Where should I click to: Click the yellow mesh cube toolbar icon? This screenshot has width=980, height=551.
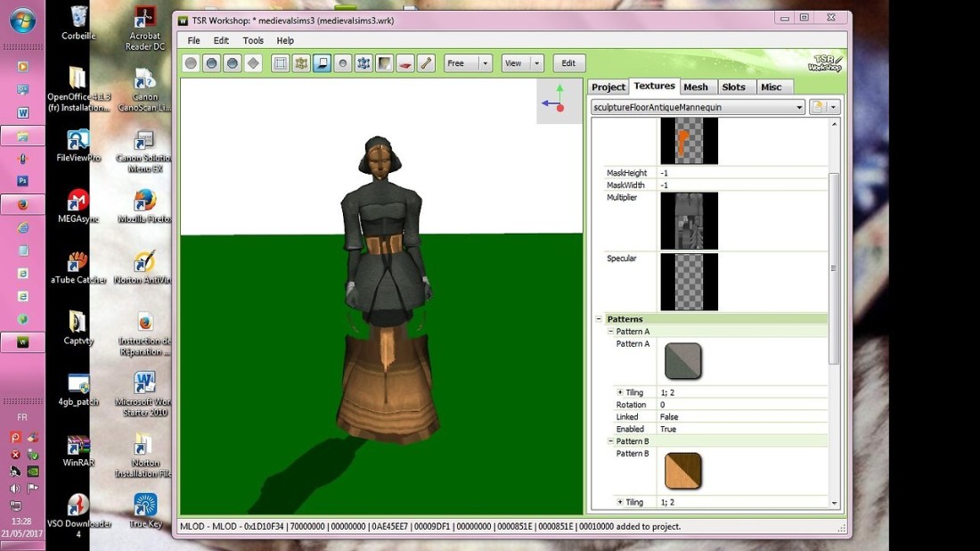(301, 63)
